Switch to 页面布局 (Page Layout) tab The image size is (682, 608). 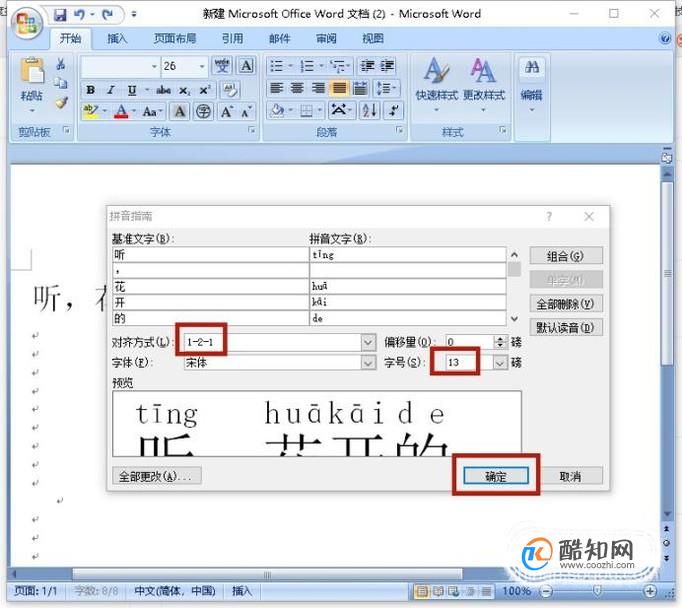click(x=175, y=39)
